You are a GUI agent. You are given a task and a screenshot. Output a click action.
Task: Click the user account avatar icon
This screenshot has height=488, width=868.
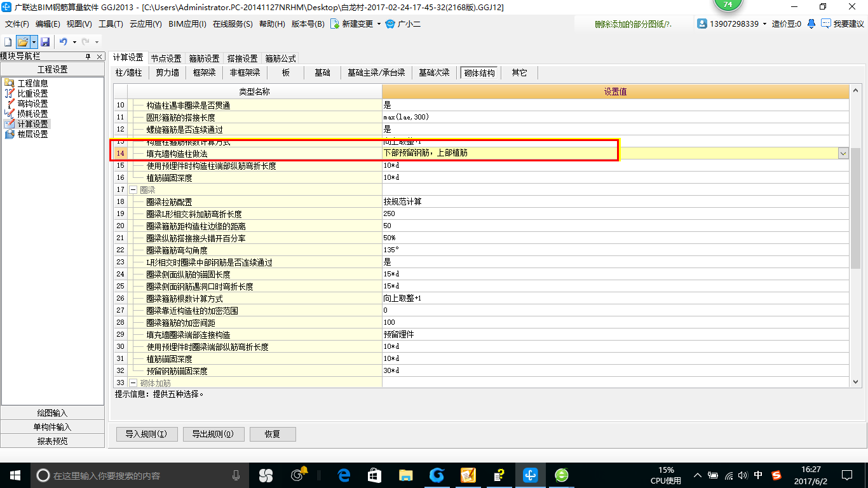pos(702,24)
